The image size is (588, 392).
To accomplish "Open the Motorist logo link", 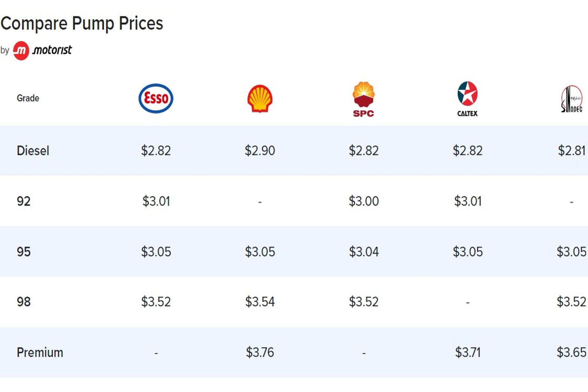I will click(x=42, y=50).
